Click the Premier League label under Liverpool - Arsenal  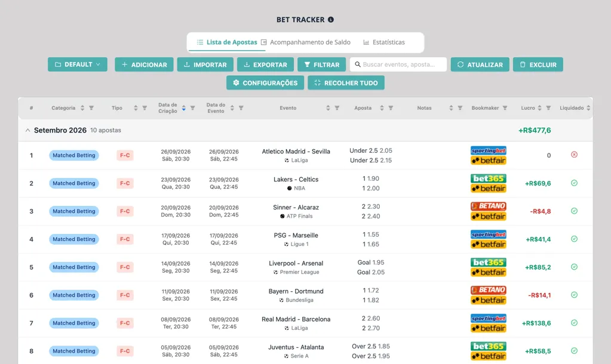pyautogui.click(x=299, y=272)
